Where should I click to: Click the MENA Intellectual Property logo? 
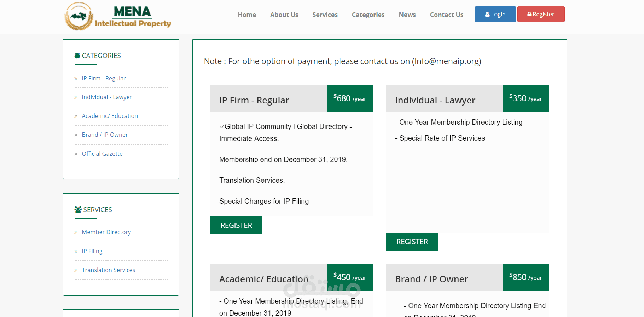point(118,16)
